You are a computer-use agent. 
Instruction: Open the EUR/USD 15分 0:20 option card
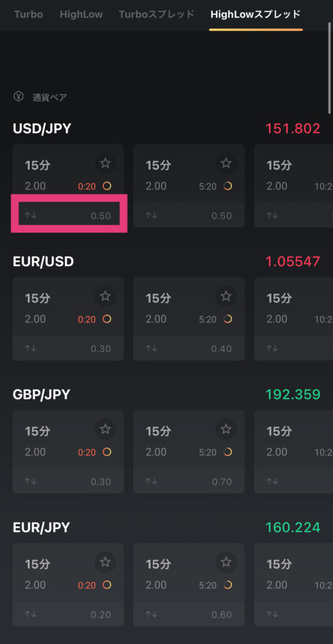pyautogui.click(x=68, y=319)
